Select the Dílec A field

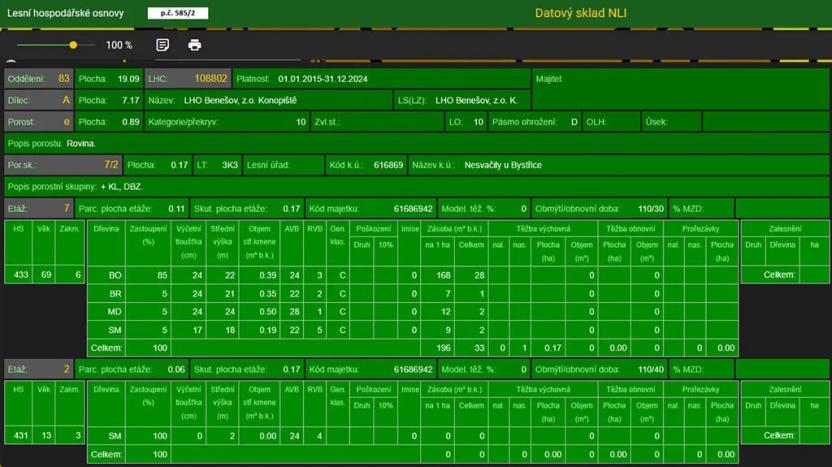[x=38, y=100]
